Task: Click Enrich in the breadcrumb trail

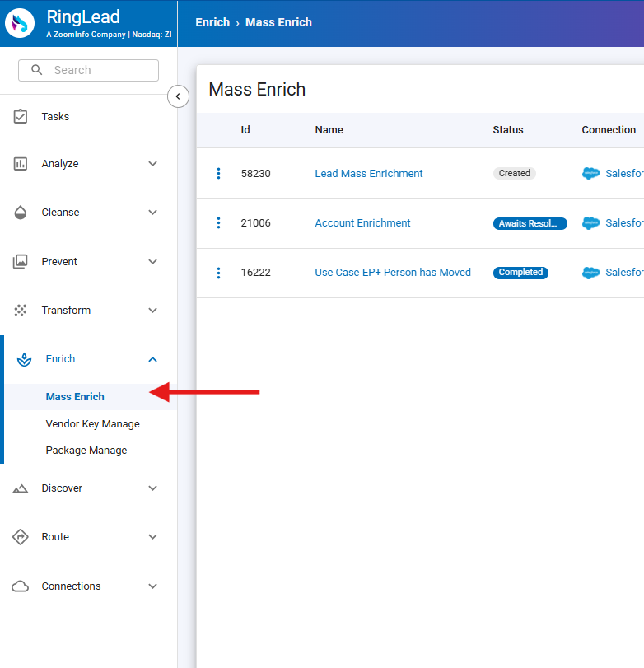Action: [212, 22]
